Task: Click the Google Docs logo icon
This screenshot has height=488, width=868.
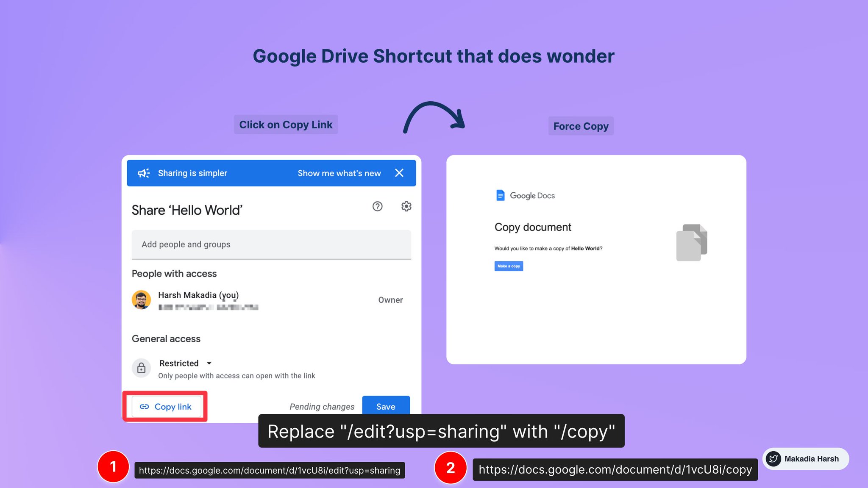Action: pos(500,195)
